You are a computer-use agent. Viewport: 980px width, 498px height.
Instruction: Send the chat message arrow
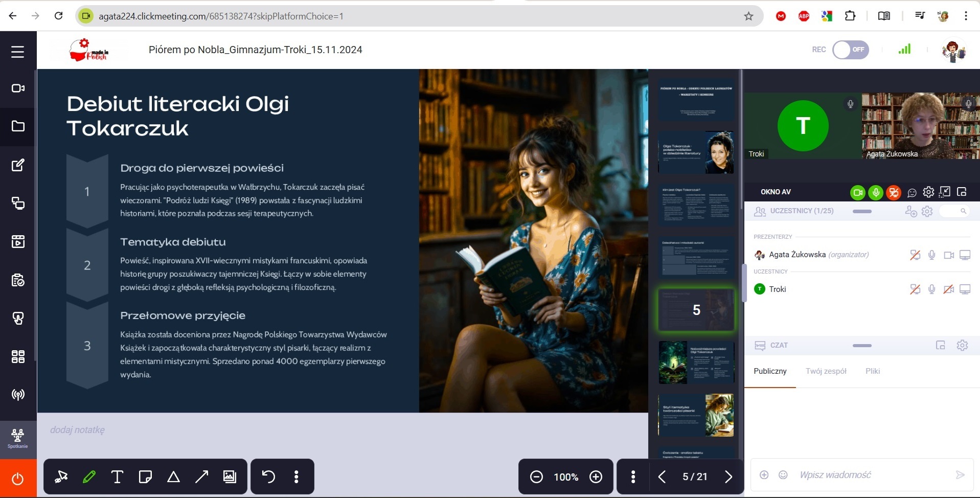pos(960,475)
